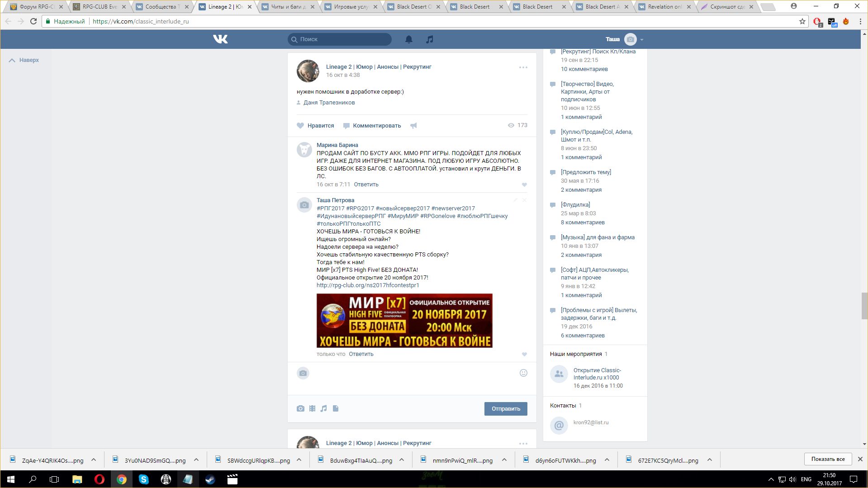The height and width of the screenshot is (488, 868).
Task: Bookmark this page with the star
Action: click(x=802, y=21)
